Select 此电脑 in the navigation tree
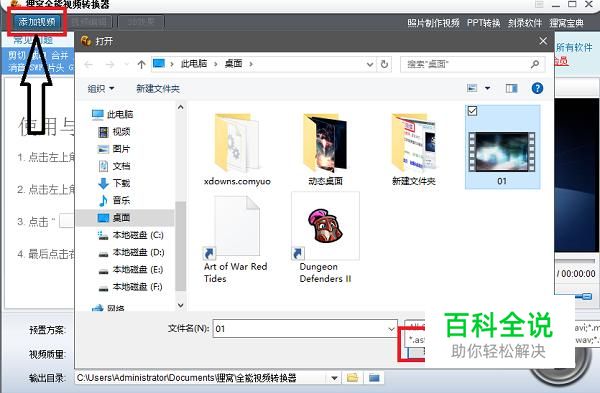This screenshot has height=393, width=600. (x=112, y=114)
